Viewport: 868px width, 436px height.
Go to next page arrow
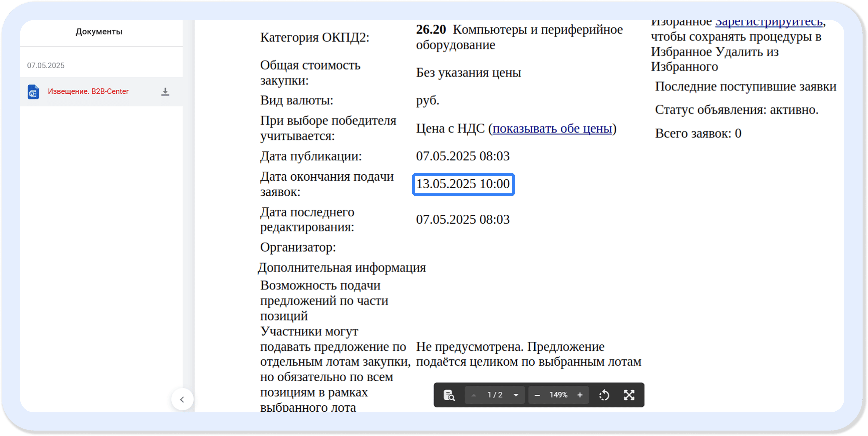point(516,395)
